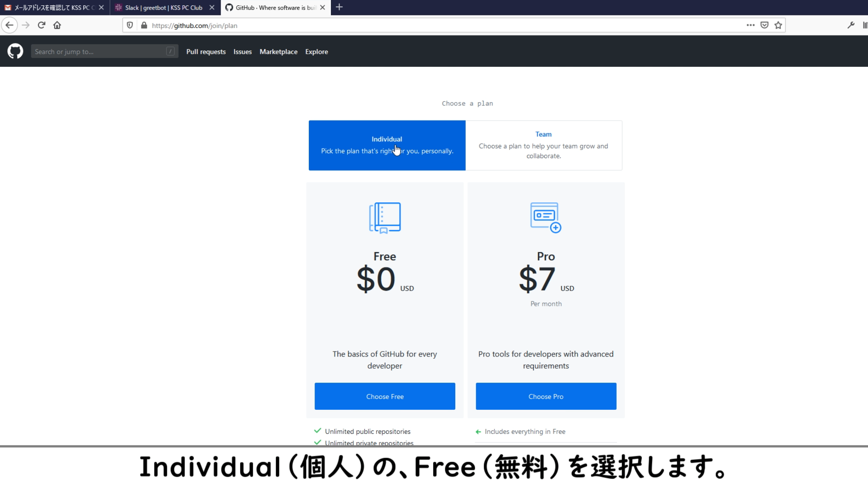Switch to the Team plan tab

543,145
